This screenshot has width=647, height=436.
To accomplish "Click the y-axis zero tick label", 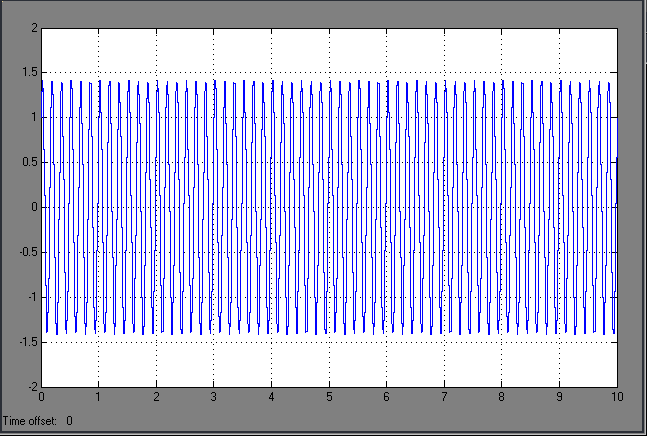I will pyautogui.click(x=35, y=207).
